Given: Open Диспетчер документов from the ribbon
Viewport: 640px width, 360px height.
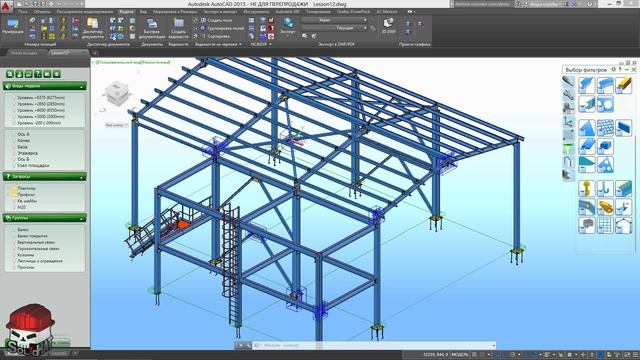Looking at the screenshot, I should (x=93, y=28).
